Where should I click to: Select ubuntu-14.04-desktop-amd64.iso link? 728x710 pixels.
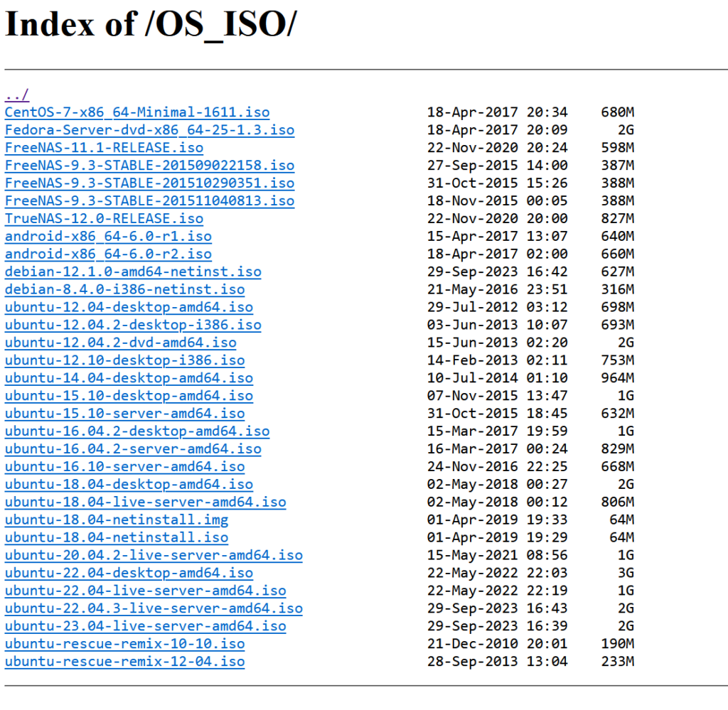pyautogui.click(x=129, y=377)
